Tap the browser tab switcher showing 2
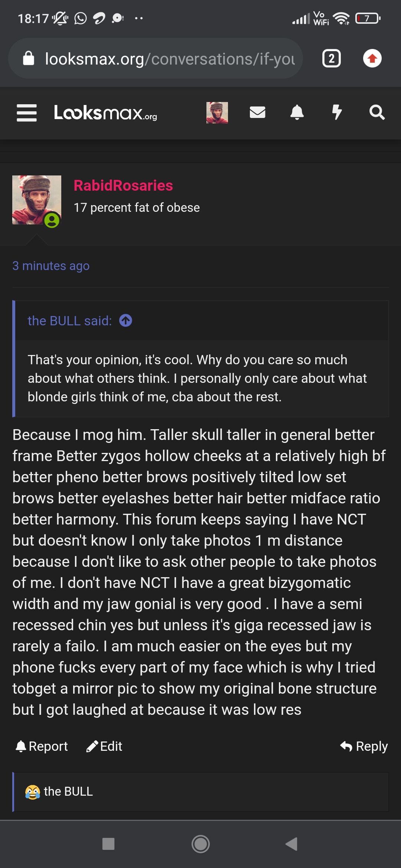 [332, 59]
